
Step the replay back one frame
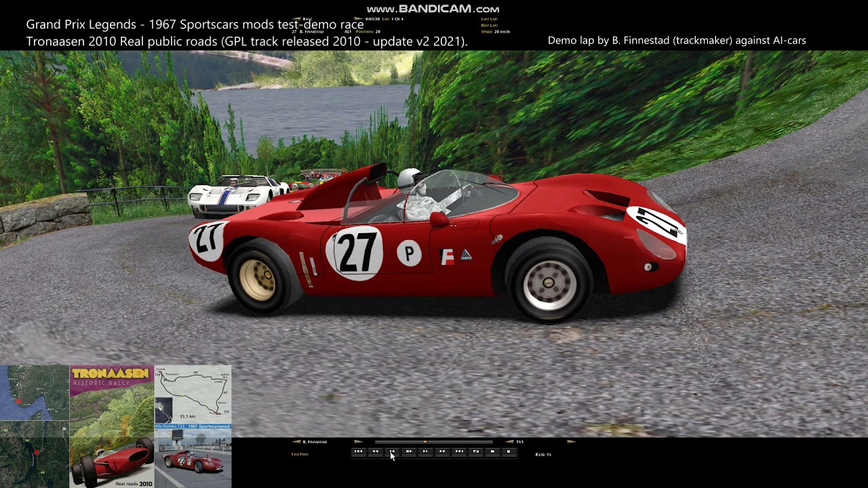pos(392,451)
